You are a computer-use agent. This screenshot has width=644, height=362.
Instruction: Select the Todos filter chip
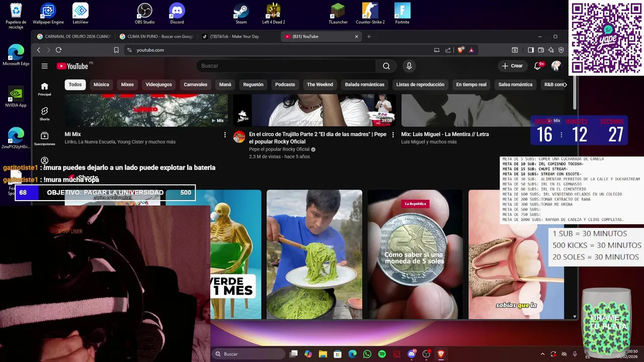[75, 84]
